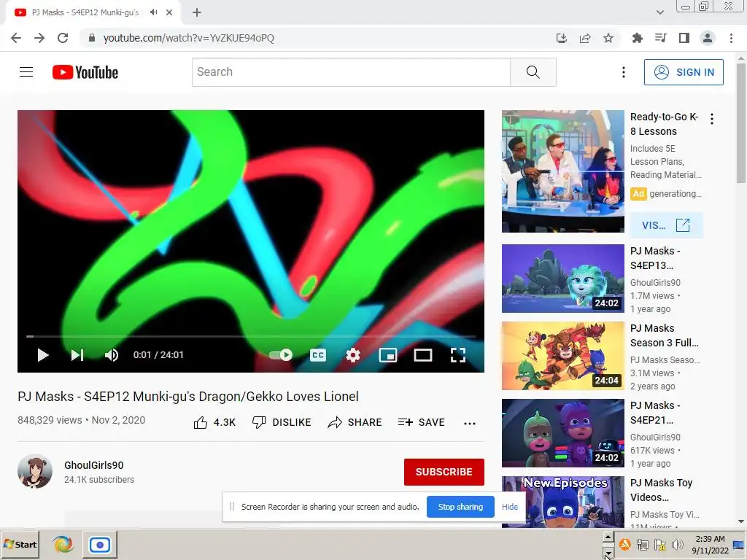Screen dimensions: 747x560
Task: Open YouTube settings three-dot menu
Action: tap(624, 72)
